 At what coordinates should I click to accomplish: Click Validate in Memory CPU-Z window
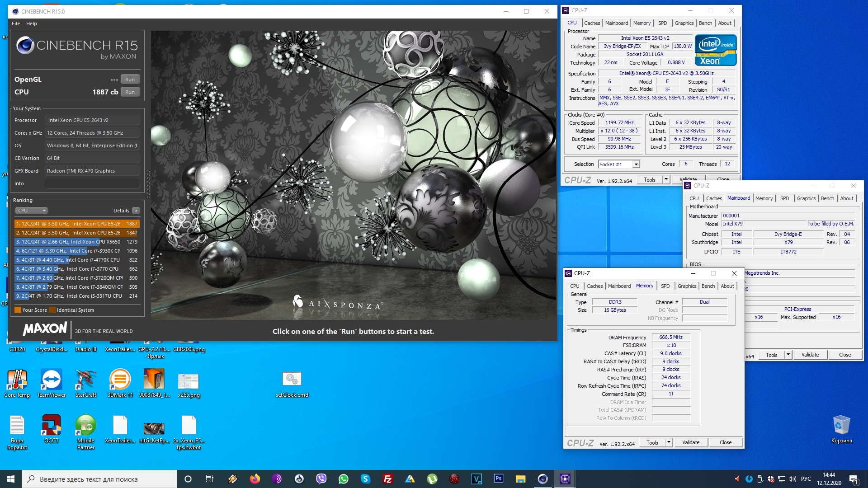pos(691,442)
